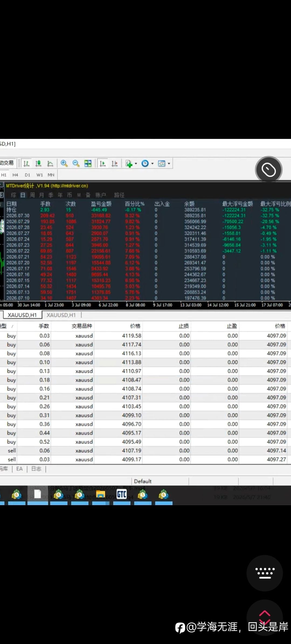Select the 年 yearly tab in MTDriver

pos(60,195)
